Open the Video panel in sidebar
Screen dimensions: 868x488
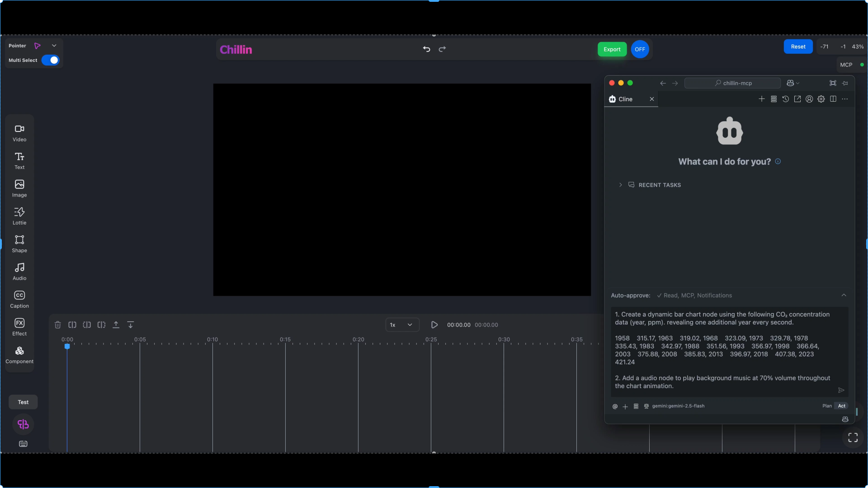pos(19,133)
